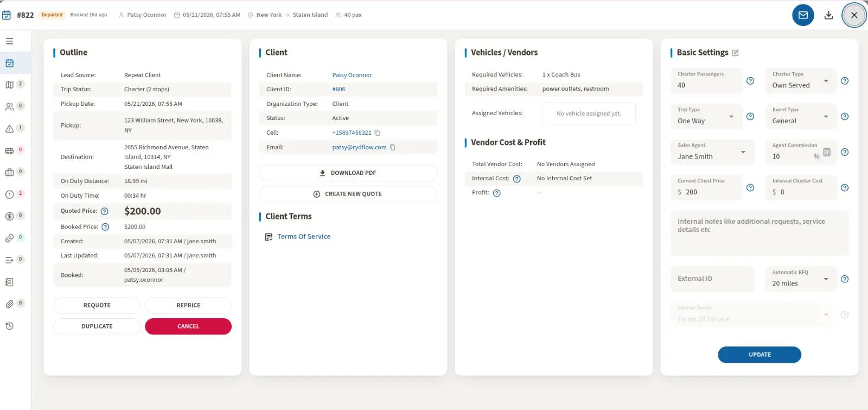Open client ID #806 link
The height and width of the screenshot is (410, 868).
coord(339,89)
